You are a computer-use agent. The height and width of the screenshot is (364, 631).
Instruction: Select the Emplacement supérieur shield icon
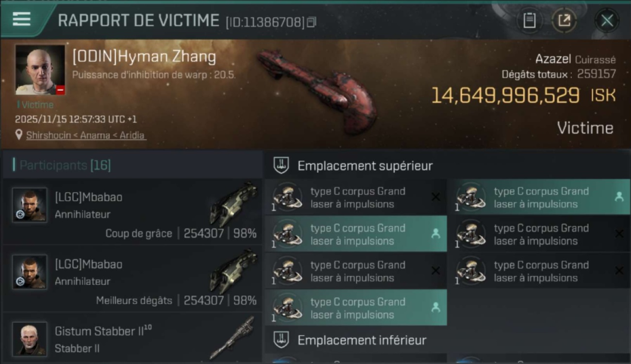pyautogui.click(x=281, y=165)
